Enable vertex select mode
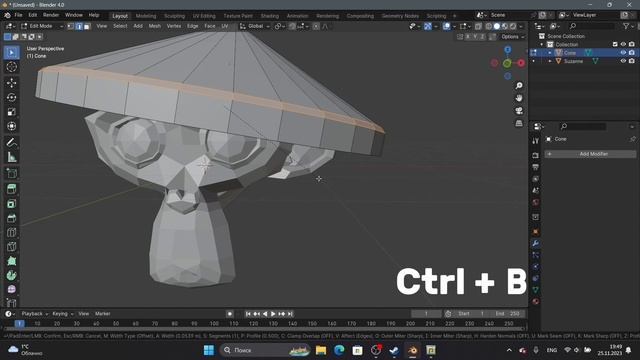The width and height of the screenshot is (640, 360). (70, 26)
